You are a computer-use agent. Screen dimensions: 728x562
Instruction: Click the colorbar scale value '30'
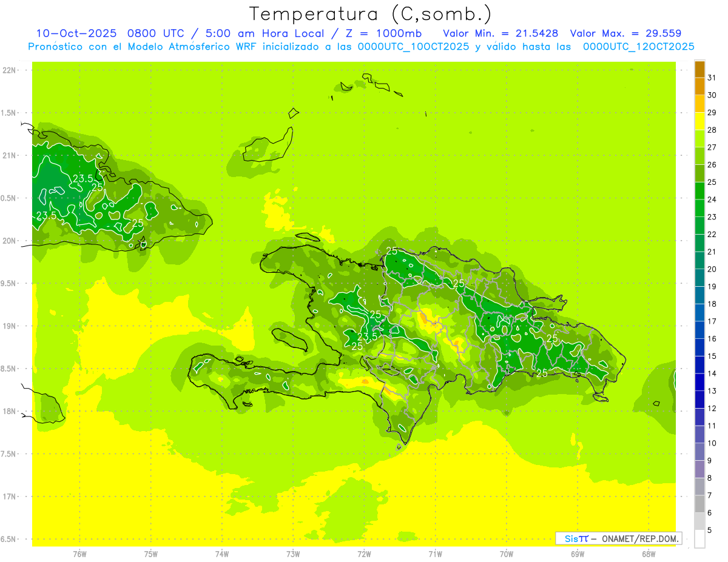[712, 95]
